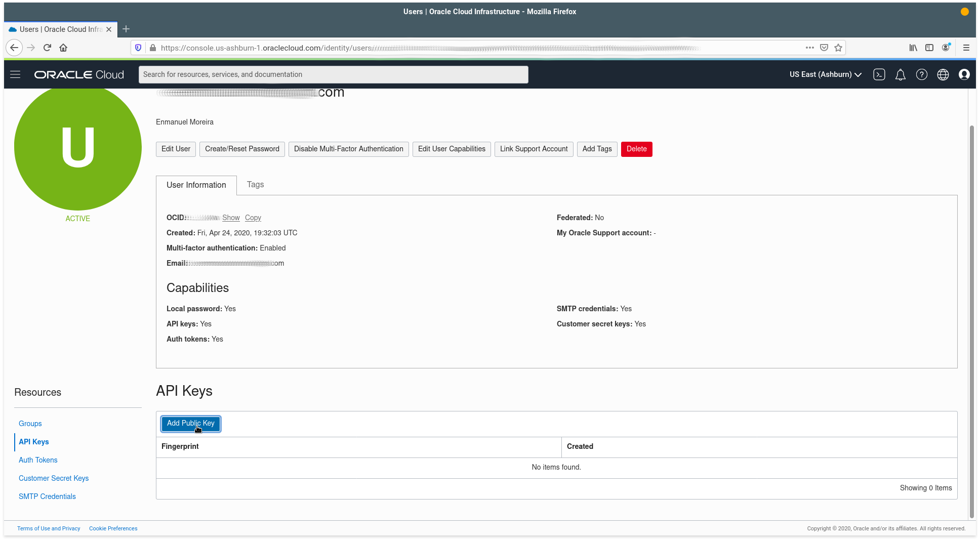
Task: Open Firefox application menu
Action: [x=966, y=48]
